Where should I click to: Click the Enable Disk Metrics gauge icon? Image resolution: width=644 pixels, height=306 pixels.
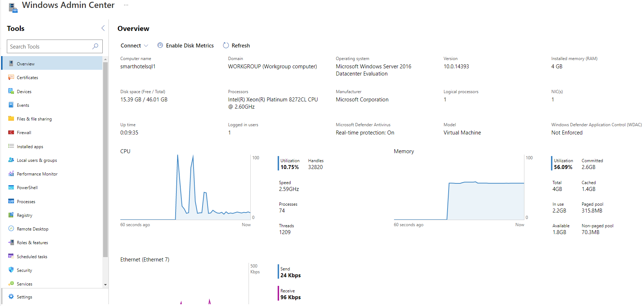point(160,45)
